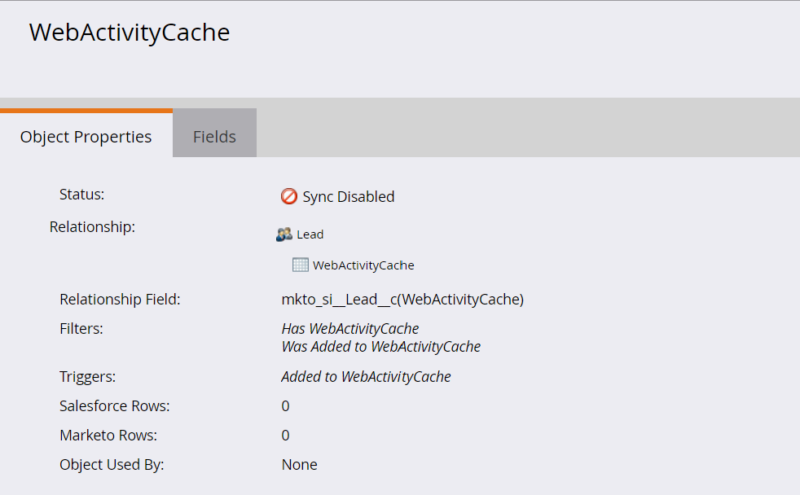Open Was Added to WebActivityCache filter

point(381,346)
